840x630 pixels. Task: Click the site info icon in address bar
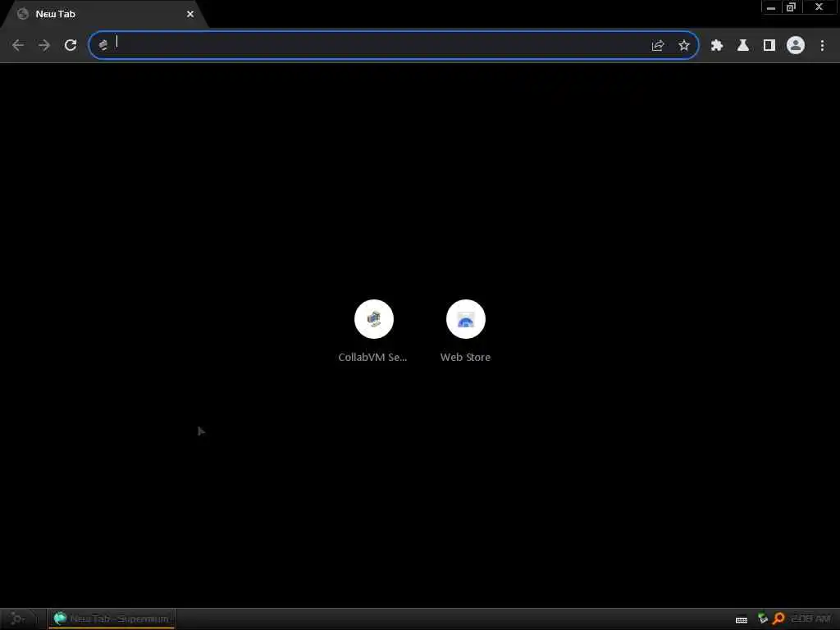[103, 46]
